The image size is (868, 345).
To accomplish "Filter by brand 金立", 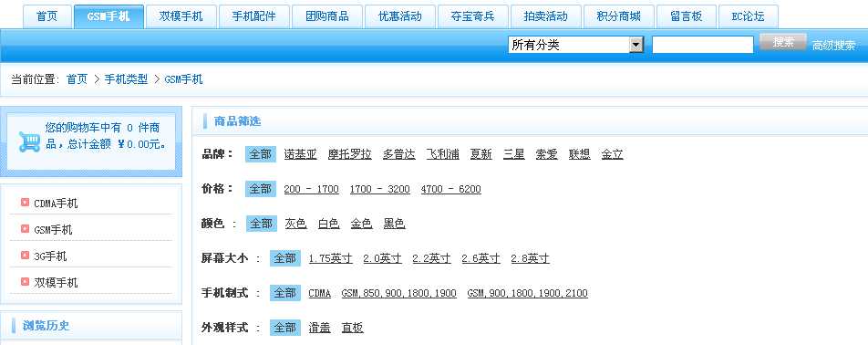I will point(613,154).
